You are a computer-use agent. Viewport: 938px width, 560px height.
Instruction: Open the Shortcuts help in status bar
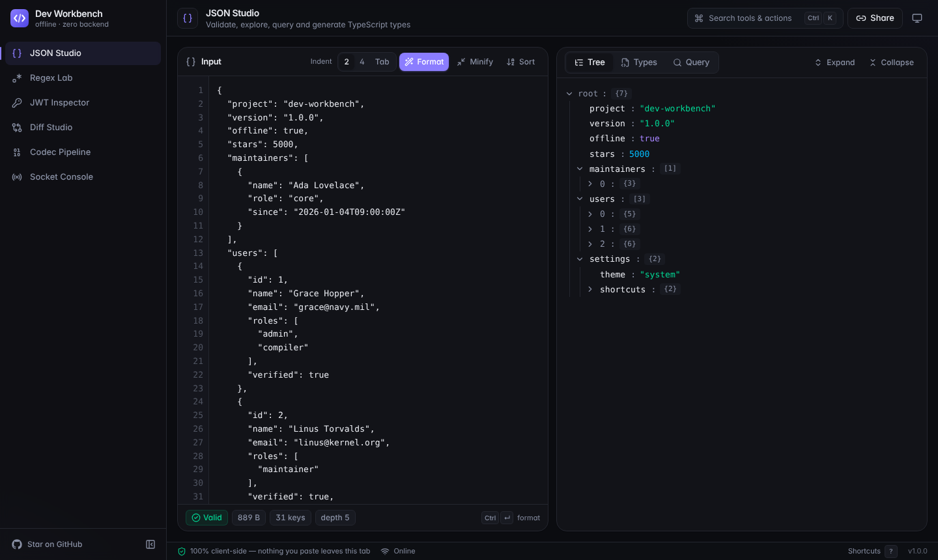pyautogui.click(x=872, y=552)
